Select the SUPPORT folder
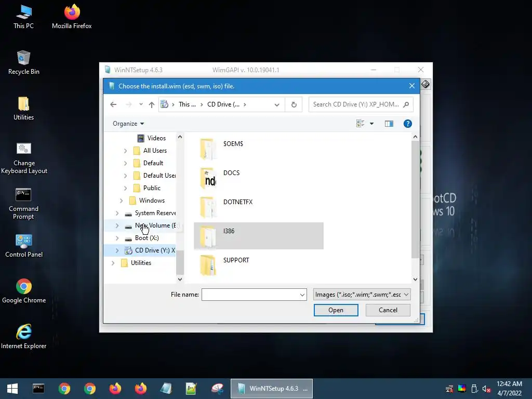This screenshot has width=532, height=399. coord(259,265)
